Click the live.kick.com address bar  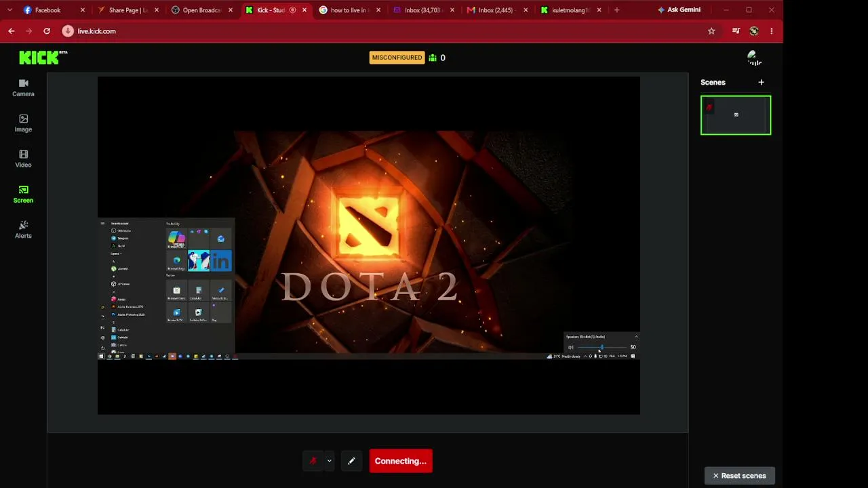click(x=387, y=31)
